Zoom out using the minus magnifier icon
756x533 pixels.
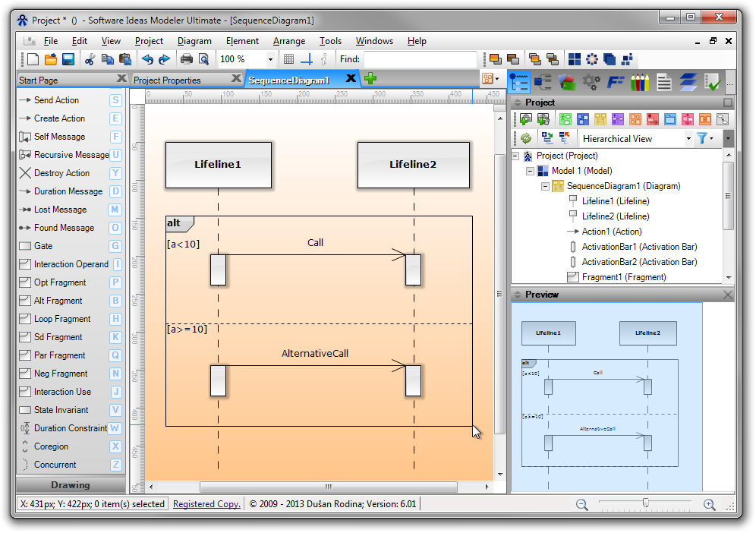[582, 505]
